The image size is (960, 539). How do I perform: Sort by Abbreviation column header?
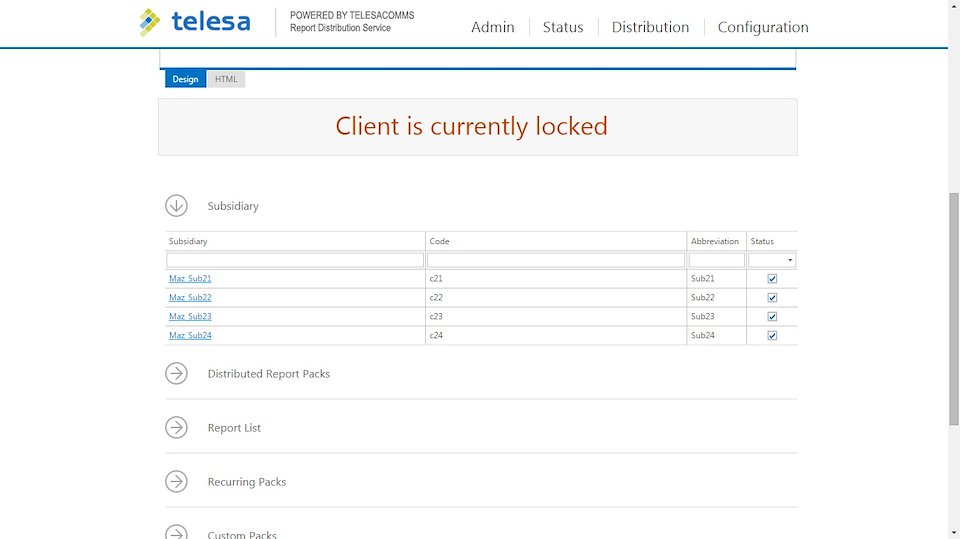[x=714, y=241]
